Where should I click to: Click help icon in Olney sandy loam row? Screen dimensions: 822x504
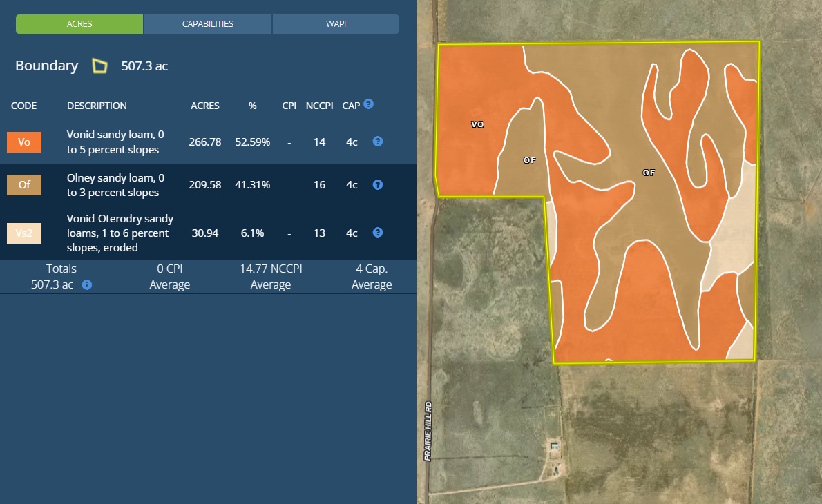point(378,185)
